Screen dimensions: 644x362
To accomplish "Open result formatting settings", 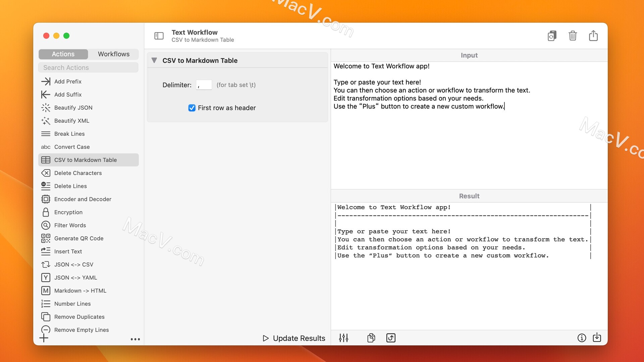I will tap(344, 338).
